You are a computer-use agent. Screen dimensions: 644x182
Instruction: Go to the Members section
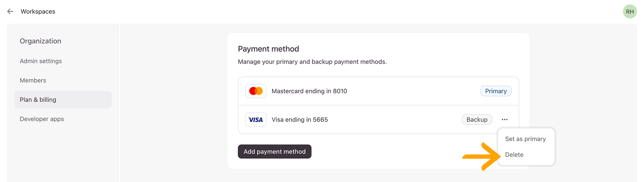pyautogui.click(x=33, y=80)
